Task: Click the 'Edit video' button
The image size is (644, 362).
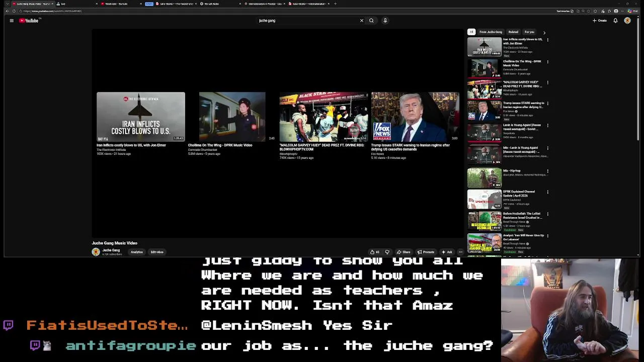Action: [157, 252]
